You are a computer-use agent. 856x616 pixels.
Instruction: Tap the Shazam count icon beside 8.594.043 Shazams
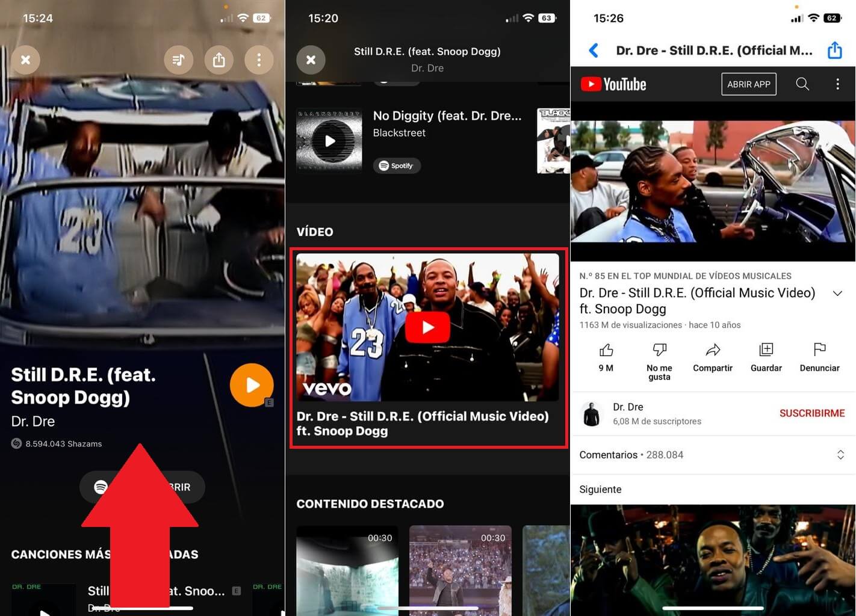[16, 443]
